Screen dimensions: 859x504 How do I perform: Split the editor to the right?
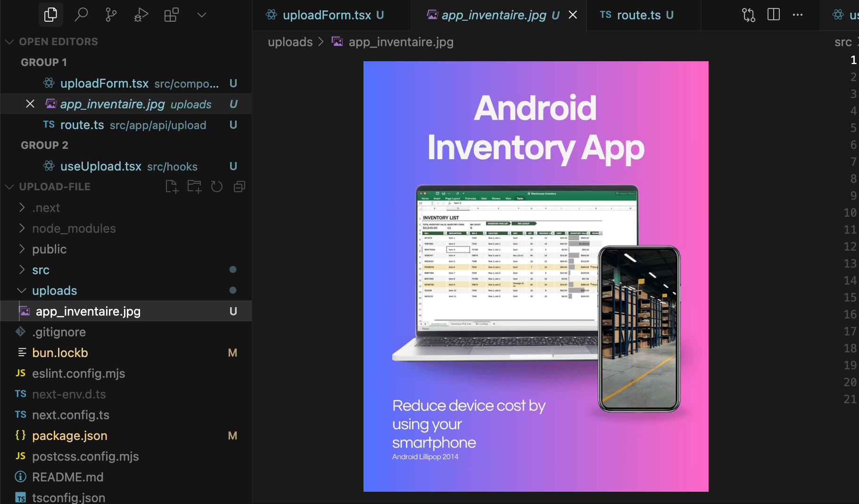[x=774, y=15]
